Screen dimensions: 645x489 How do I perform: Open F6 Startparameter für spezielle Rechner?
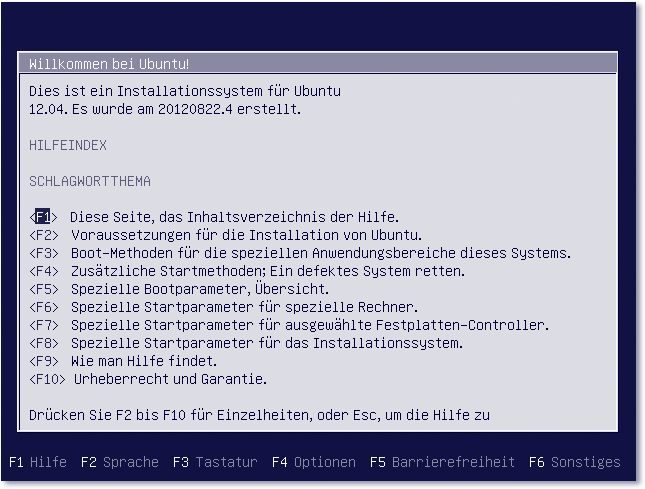43,307
